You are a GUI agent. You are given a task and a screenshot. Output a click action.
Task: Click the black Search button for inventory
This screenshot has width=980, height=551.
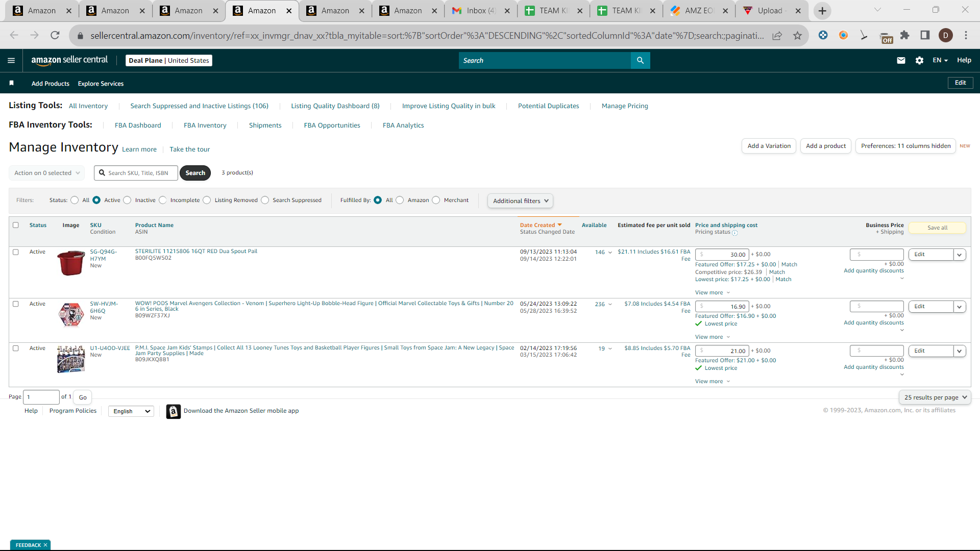tap(195, 173)
